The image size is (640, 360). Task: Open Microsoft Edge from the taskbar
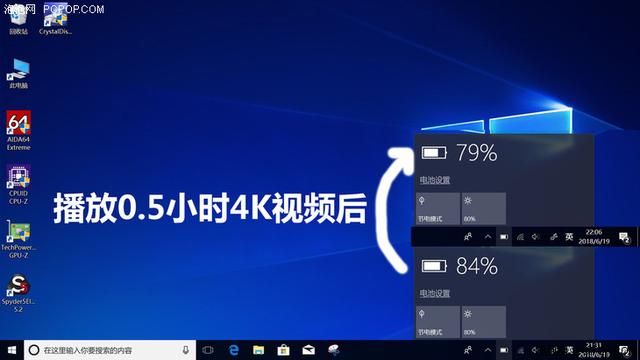coord(233,350)
